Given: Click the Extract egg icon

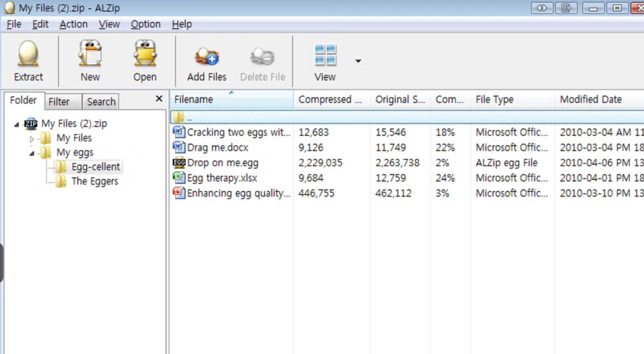Looking at the screenshot, I should [28, 54].
